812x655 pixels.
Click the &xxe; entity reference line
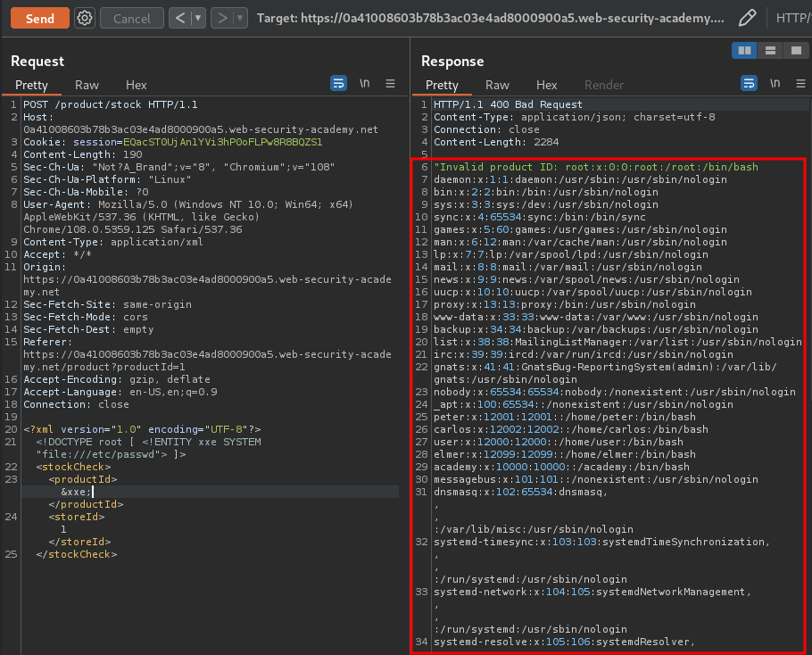click(76, 492)
